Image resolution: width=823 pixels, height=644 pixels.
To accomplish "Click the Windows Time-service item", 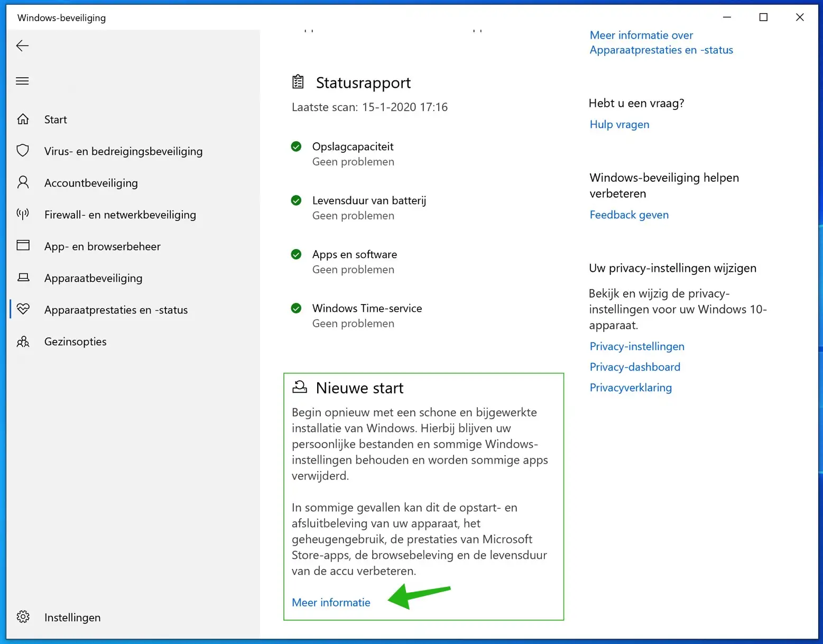I will 367,316.
